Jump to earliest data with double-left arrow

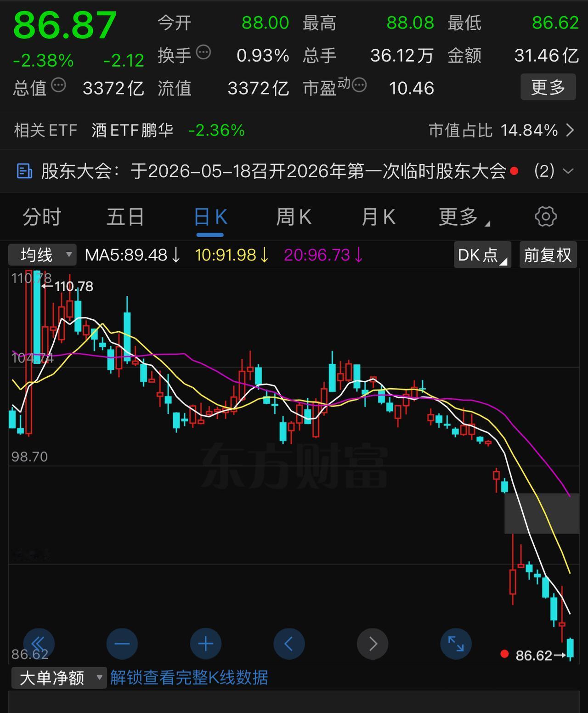39,644
